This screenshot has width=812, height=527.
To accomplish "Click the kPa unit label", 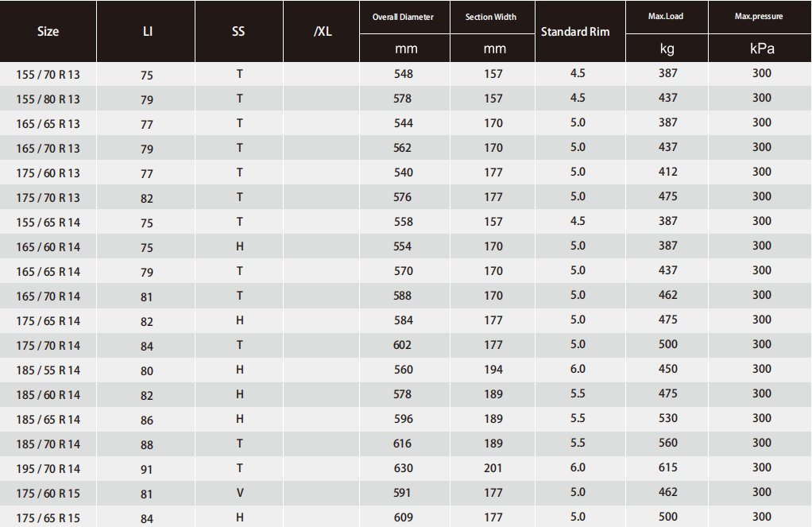I will [x=761, y=48].
